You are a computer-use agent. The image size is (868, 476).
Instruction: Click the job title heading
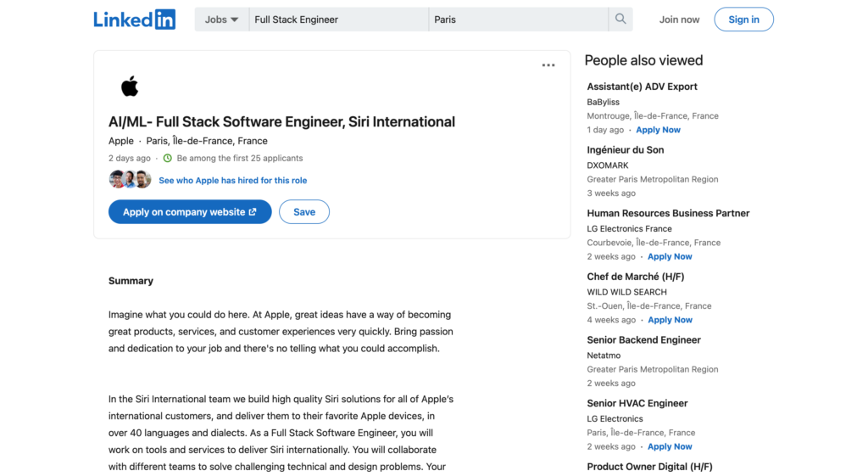coord(281,121)
